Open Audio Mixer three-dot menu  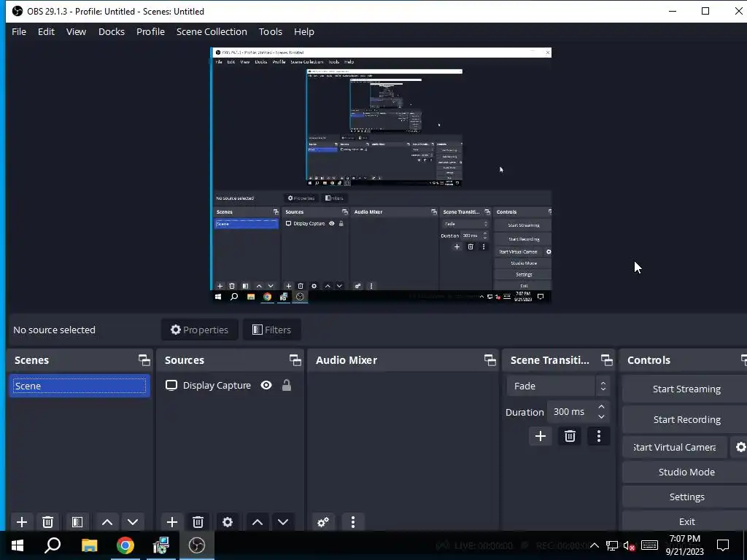click(x=353, y=522)
